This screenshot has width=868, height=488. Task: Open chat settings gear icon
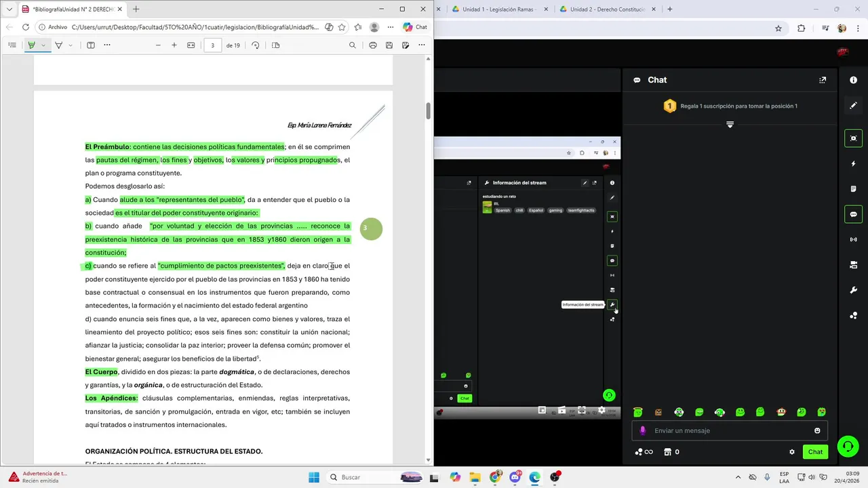click(x=791, y=452)
